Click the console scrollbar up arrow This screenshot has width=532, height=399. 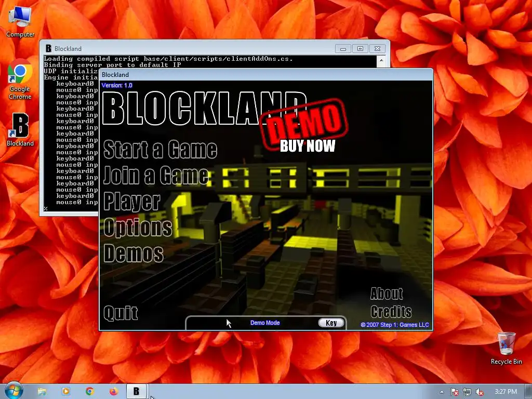(x=381, y=61)
